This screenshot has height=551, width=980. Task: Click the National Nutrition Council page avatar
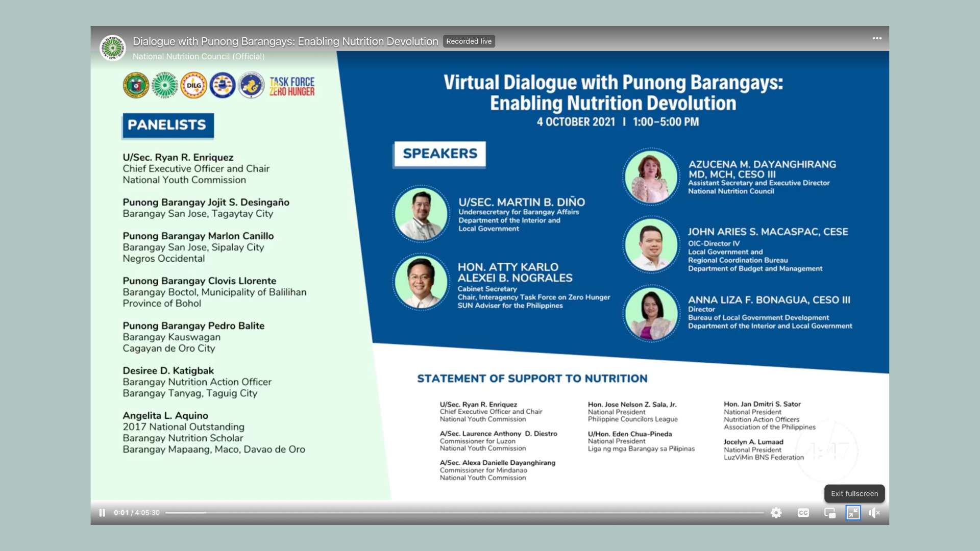point(112,48)
